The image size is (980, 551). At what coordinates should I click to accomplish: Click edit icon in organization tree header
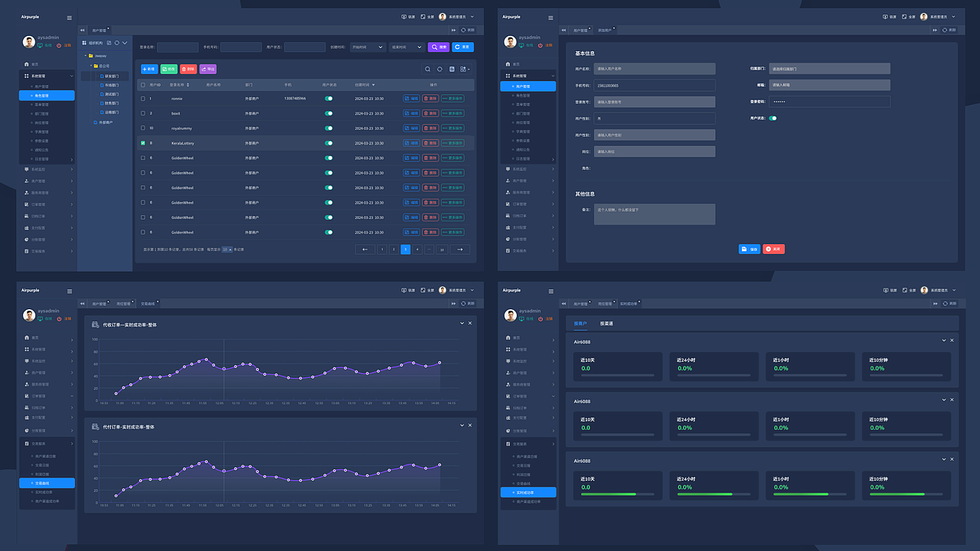[109, 43]
